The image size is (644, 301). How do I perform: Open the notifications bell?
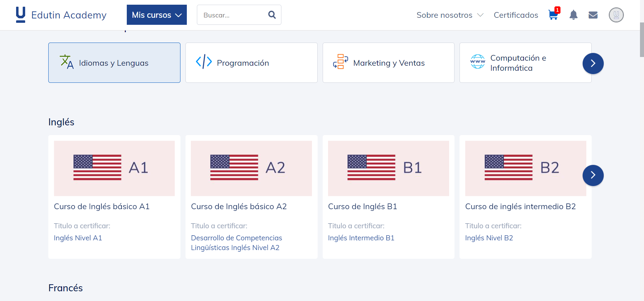(x=574, y=15)
